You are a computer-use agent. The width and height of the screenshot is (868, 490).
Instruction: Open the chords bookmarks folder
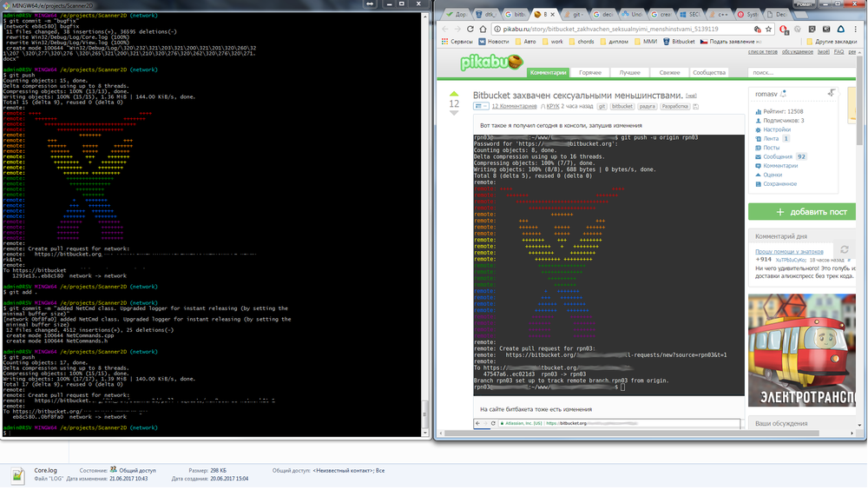[x=582, y=42]
